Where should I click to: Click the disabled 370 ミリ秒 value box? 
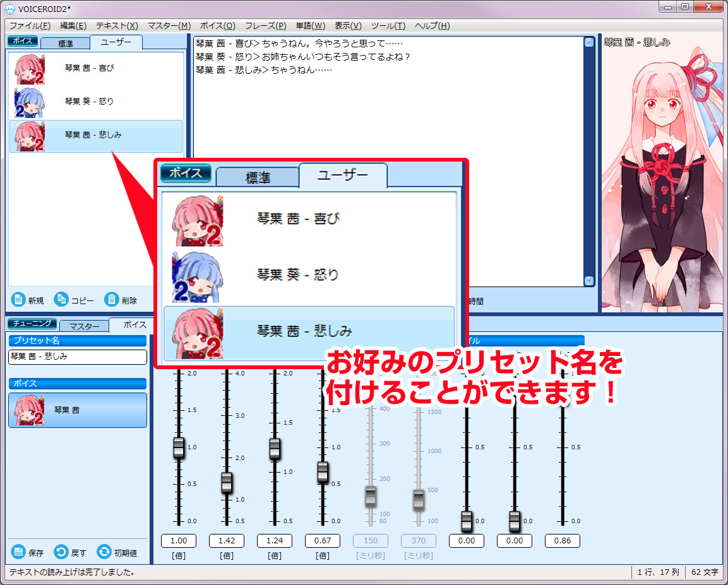[x=419, y=541]
